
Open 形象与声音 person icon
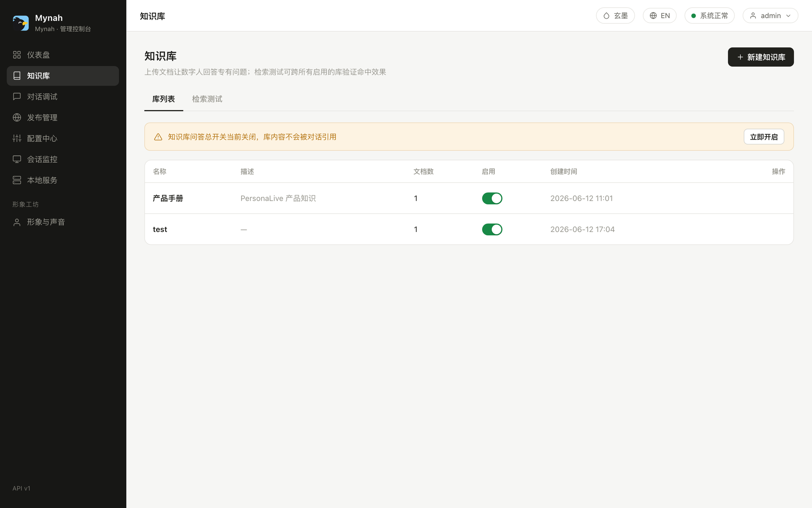click(x=17, y=222)
